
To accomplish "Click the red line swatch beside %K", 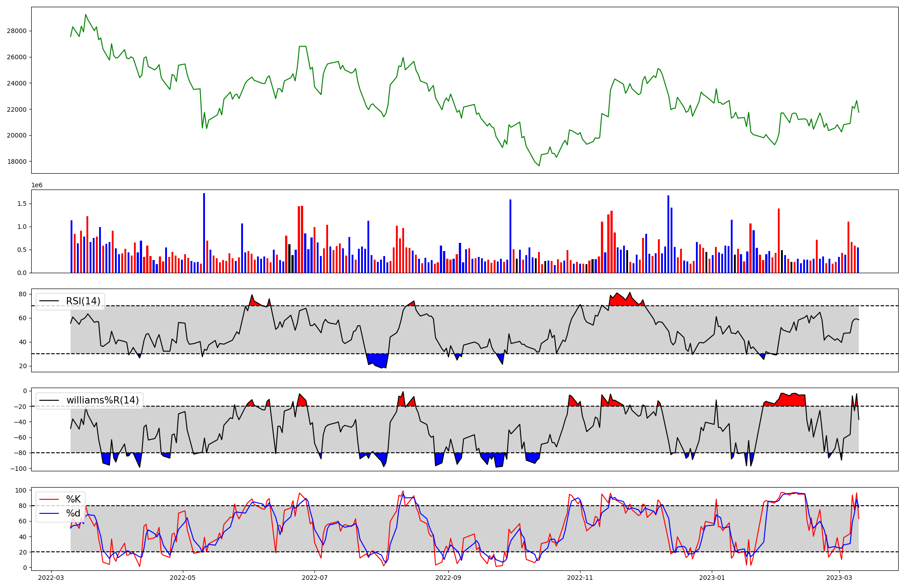I will 49,499.
